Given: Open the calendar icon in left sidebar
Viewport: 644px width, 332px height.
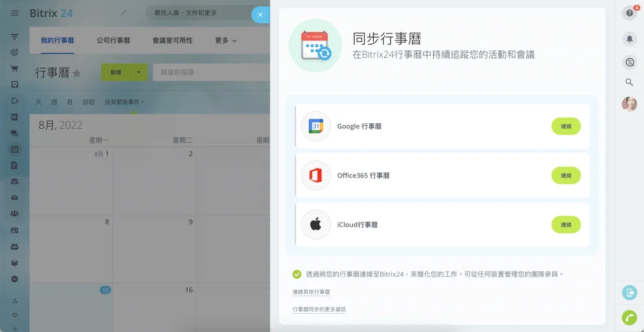Looking at the screenshot, I should click(x=14, y=149).
